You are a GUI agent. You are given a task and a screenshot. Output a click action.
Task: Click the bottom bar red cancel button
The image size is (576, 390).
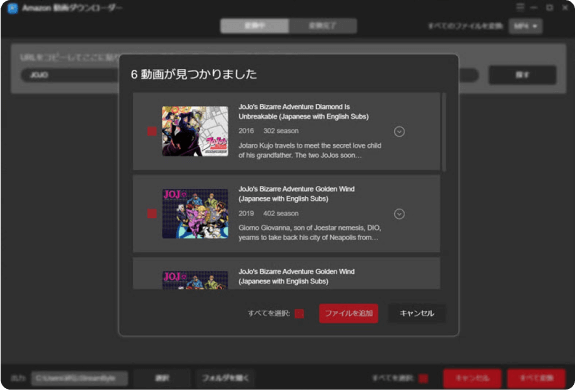click(472, 378)
